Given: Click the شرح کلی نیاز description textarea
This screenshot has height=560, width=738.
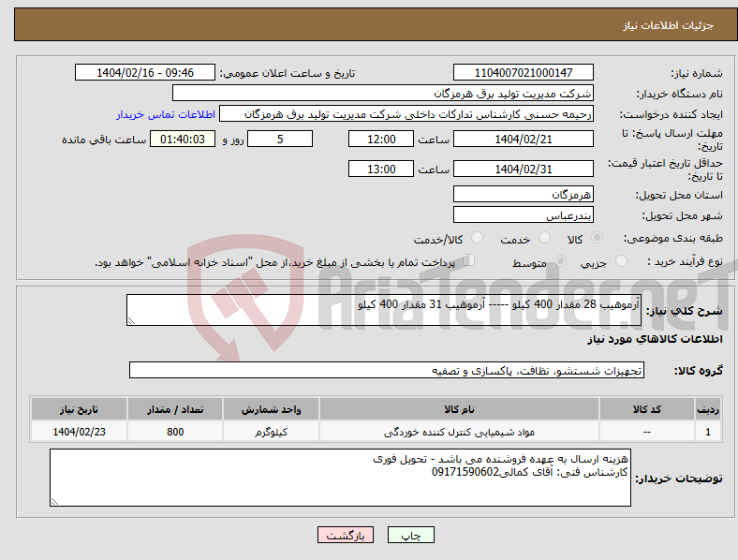Looking at the screenshot, I should 384,310.
